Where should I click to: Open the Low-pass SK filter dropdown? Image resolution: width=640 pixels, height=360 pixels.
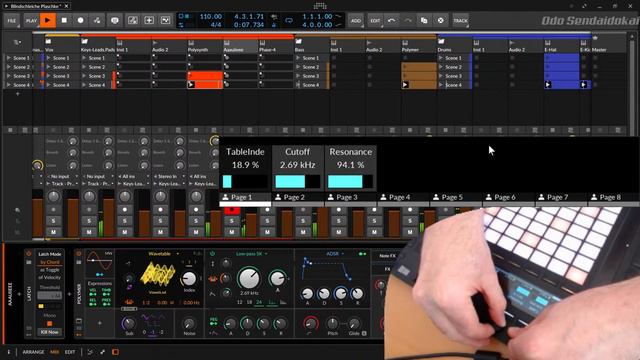pos(251,254)
